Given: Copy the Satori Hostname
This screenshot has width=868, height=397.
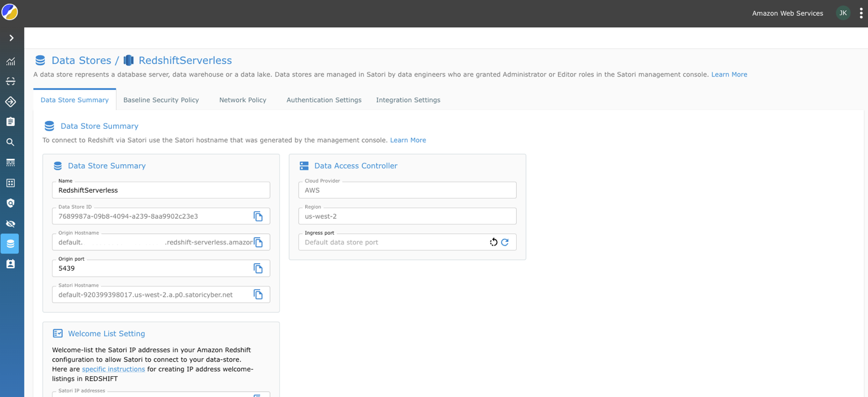Looking at the screenshot, I should (x=260, y=294).
